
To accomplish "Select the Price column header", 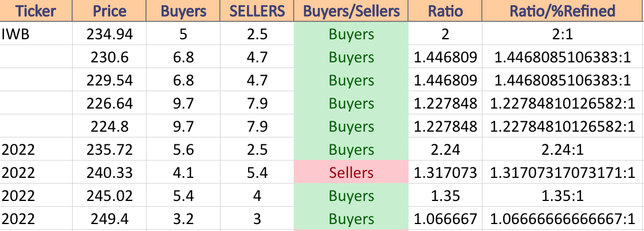I will 110,11.
